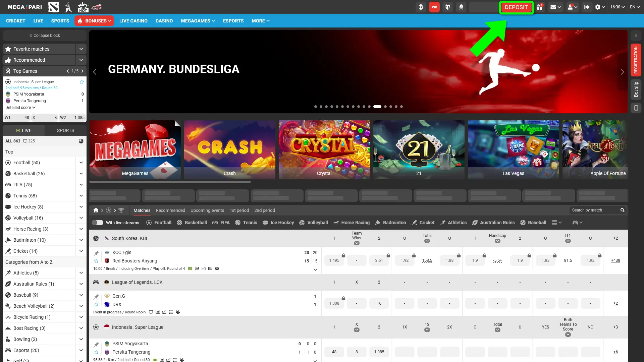Click Collapse block button
The image size is (644, 362).
click(x=45, y=36)
